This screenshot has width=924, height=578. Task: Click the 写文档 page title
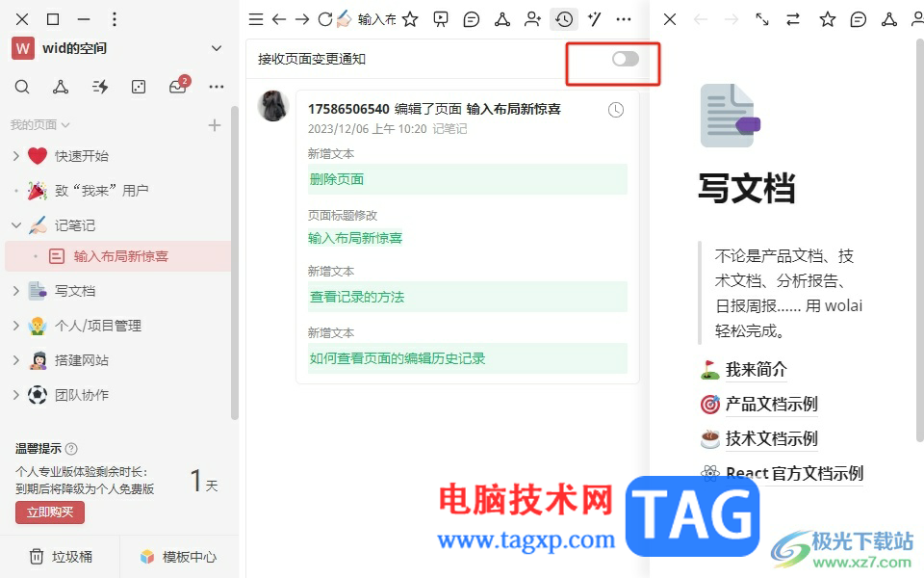[747, 189]
